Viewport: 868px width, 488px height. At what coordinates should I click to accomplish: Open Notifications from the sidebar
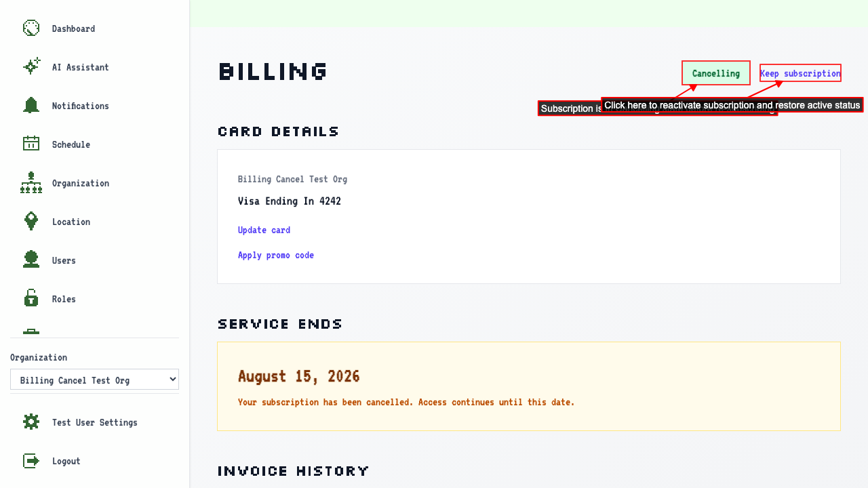click(80, 106)
